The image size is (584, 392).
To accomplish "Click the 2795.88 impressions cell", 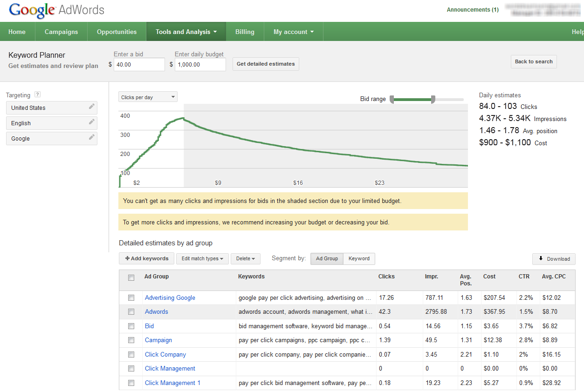I will (436, 311).
